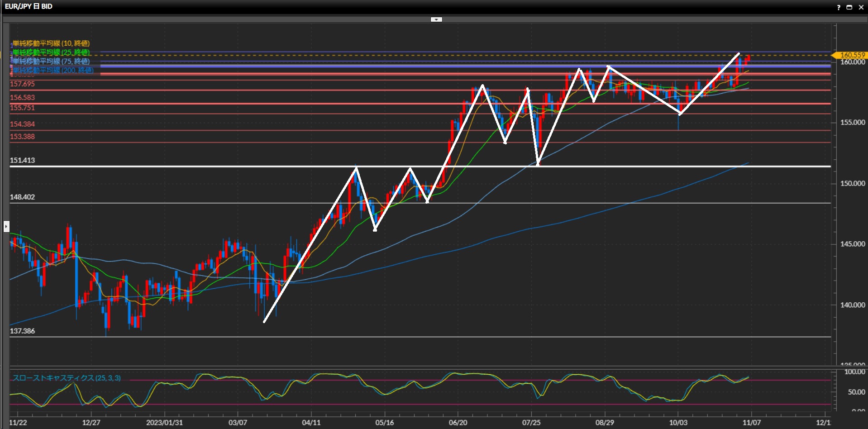Expand the top toolbar dropdown arrow
This screenshot has height=429, width=868.
pos(436,19)
